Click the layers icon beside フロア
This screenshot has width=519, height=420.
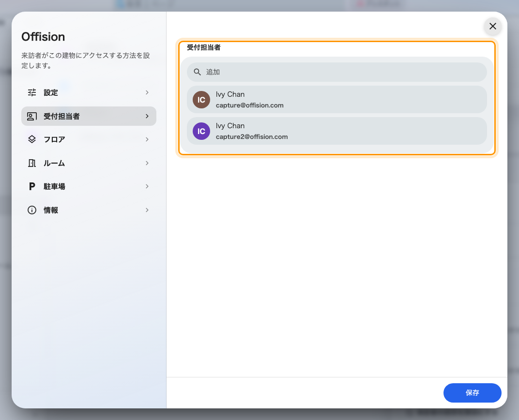[32, 139]
